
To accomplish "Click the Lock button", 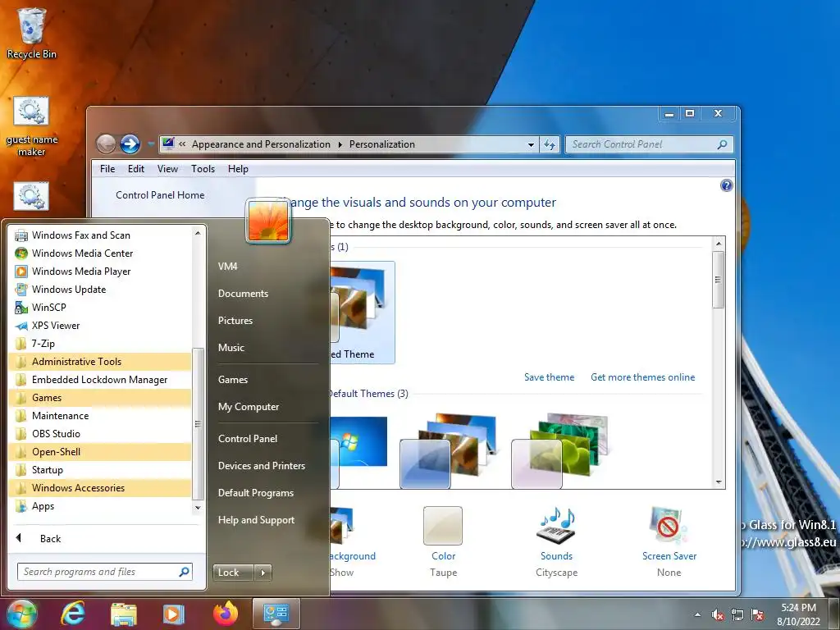I will (x=233, y=573).
